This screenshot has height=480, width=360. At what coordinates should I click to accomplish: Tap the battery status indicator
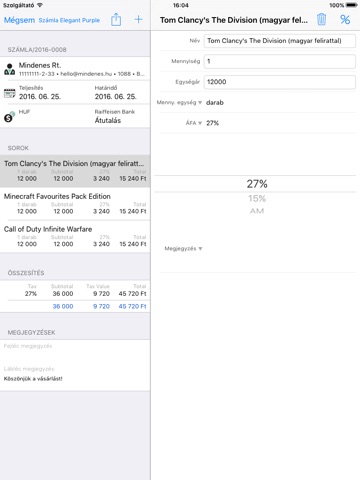(351, 5)
